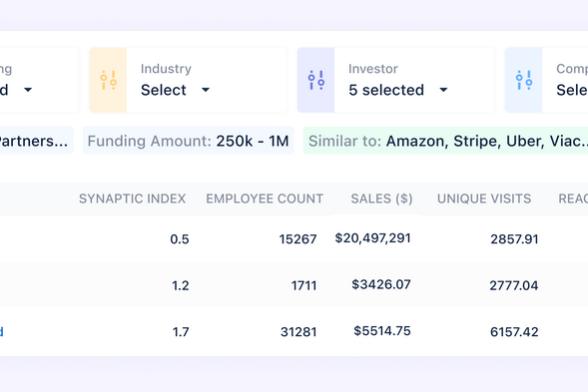Click the orange Industry filter sliders icon
This screenshot has width=588, height=392.
pyautogui.click(x=108, y=80)
